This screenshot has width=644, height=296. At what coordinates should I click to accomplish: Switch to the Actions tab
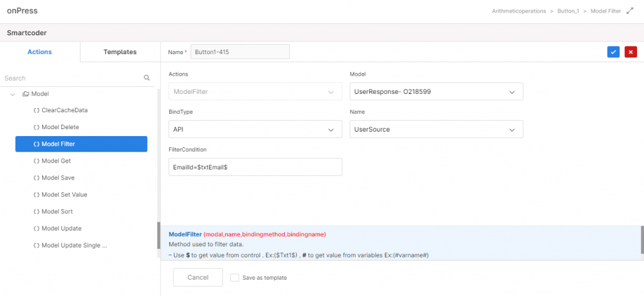[40, 52]
